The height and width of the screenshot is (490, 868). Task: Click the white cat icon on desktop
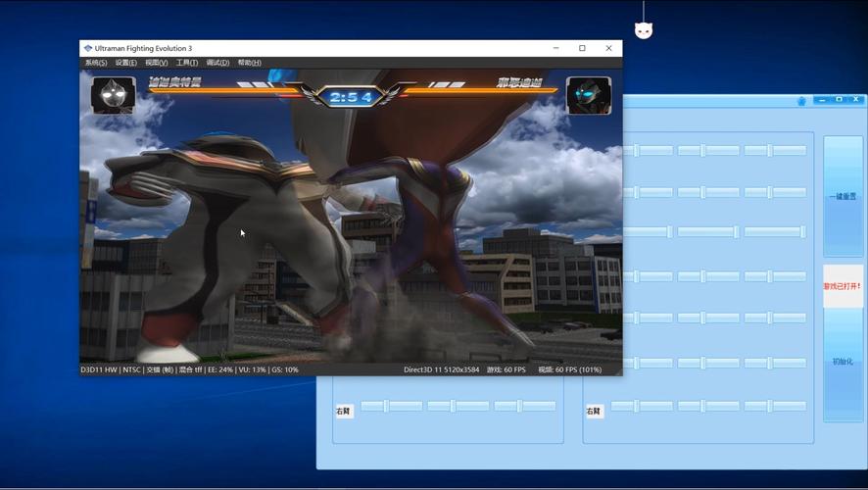pyautogui.click(x=644, y=29)
